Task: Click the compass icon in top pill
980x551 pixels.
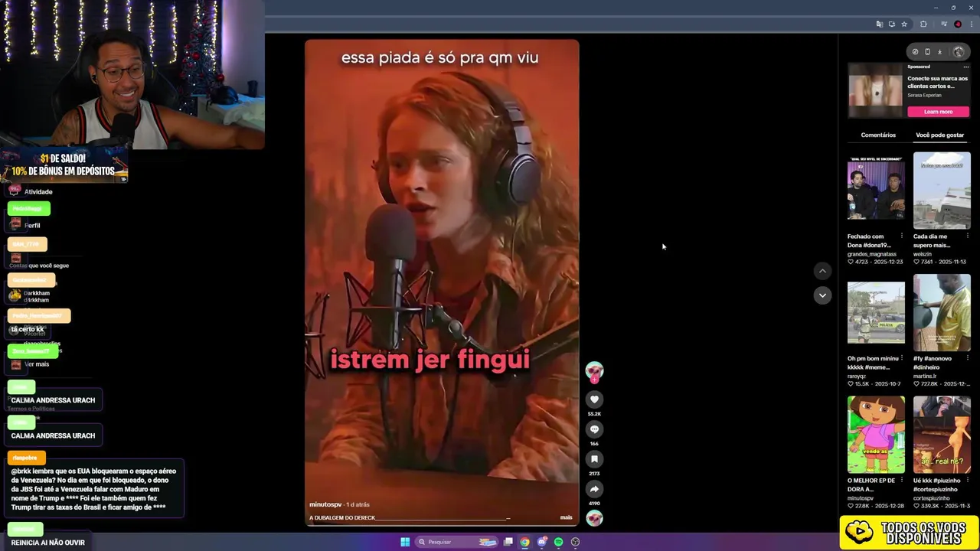Action: [915, 52]
